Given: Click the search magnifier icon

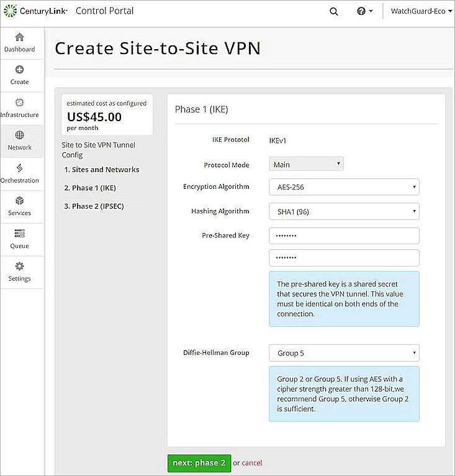Looking at the screenshot, I should tap(334, 11).
